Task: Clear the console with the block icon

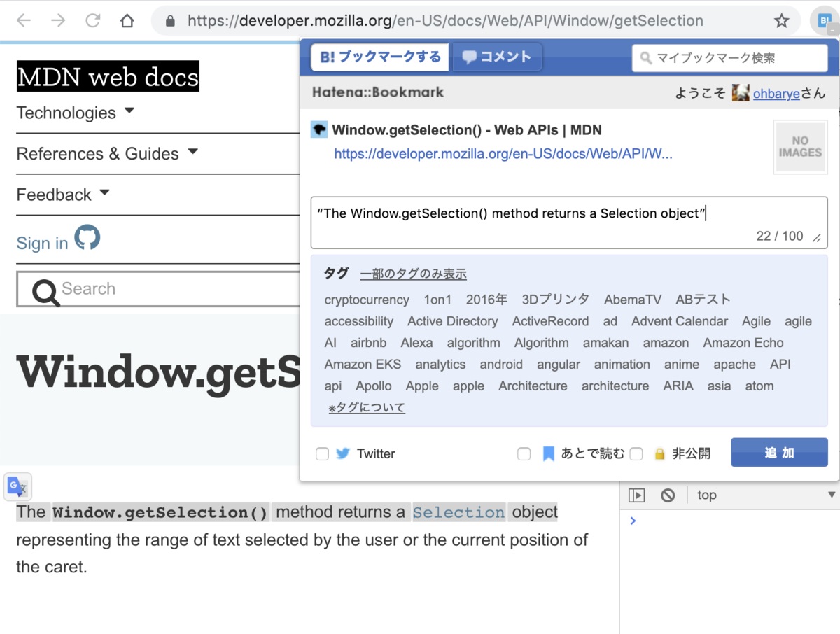Action: tap(668, 495)
